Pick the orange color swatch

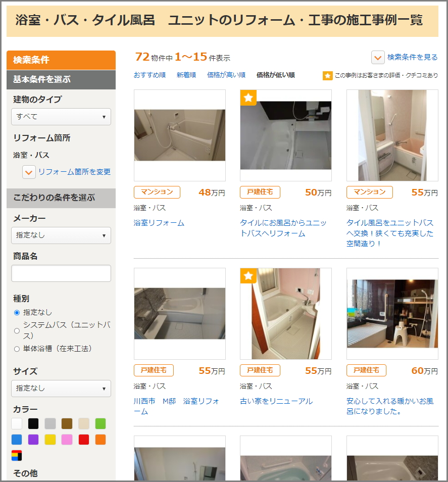point(101,440)
